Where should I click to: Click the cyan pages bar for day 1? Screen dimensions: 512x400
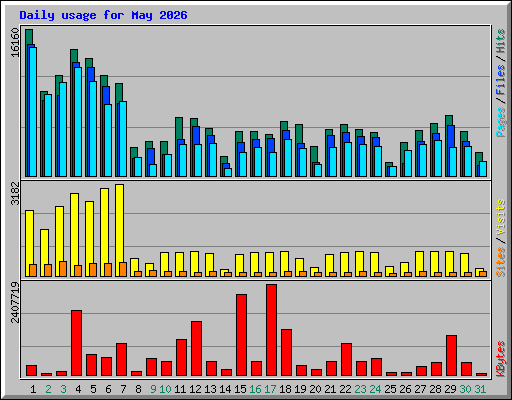(33, 112)
